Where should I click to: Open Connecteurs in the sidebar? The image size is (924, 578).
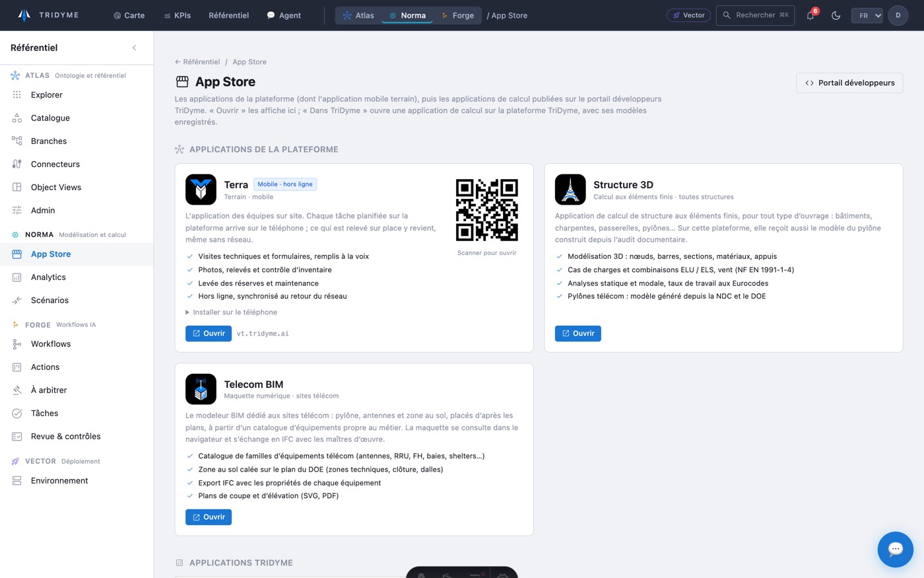point(77,164)
